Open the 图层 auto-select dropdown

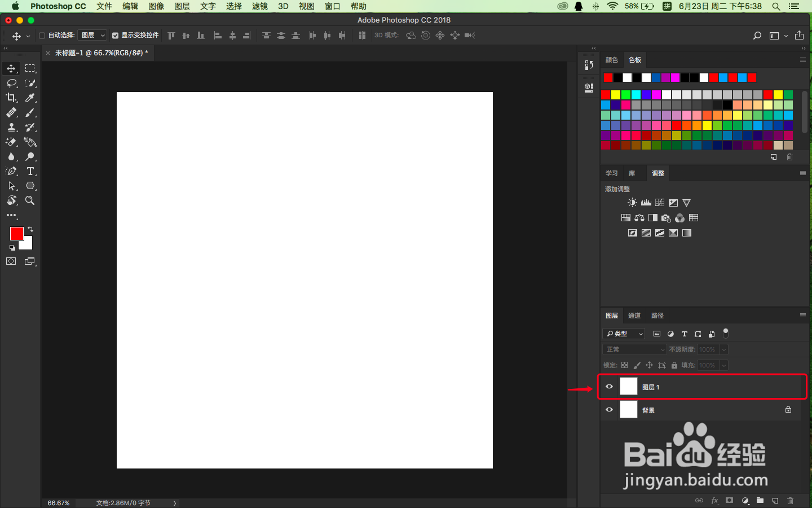click(92, 35)
